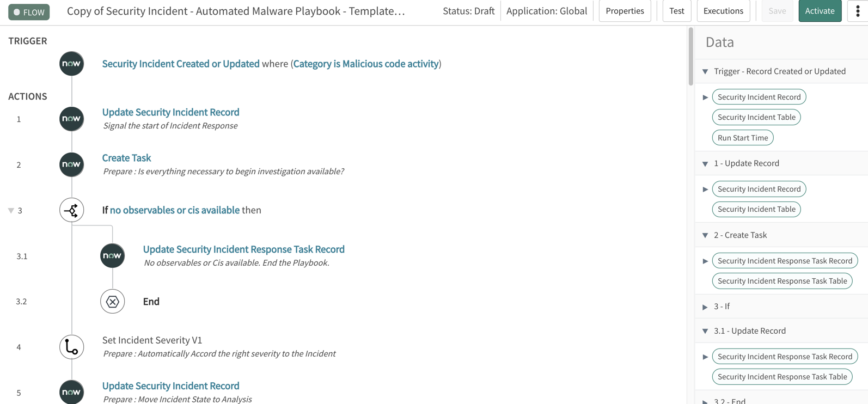
Task: Expand Security Incident Response Task Record under 3.1
Action: (x=705, y=357)
